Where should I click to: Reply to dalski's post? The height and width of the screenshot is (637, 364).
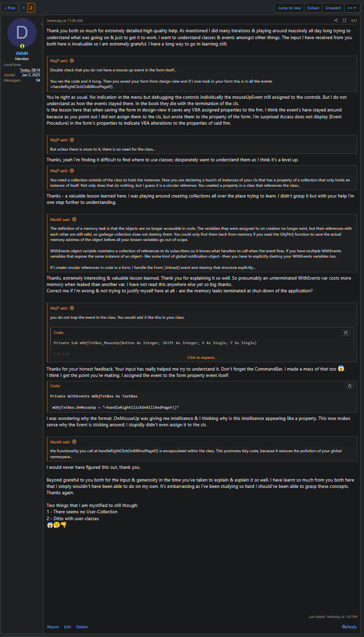click(349, 627)
